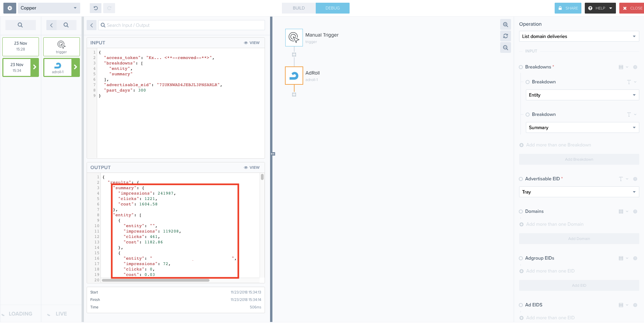Select the AdRoll connector step icon
Image resolution: width=644 pixels, height=323 pixels.
coord(294,76)
